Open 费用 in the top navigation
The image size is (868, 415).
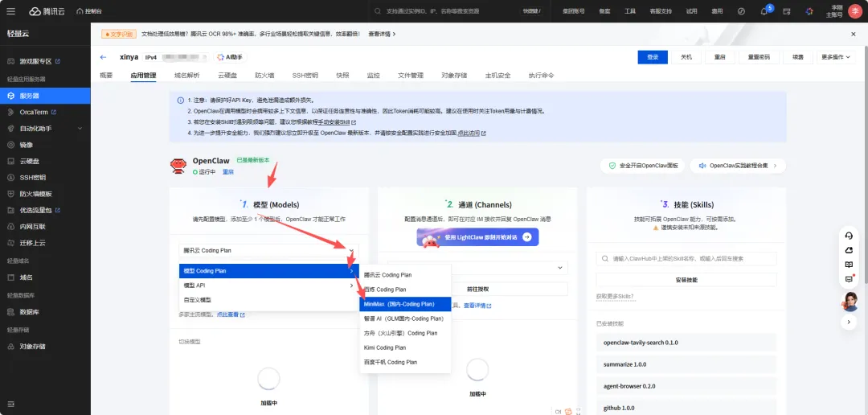click(x=717, y=11)
